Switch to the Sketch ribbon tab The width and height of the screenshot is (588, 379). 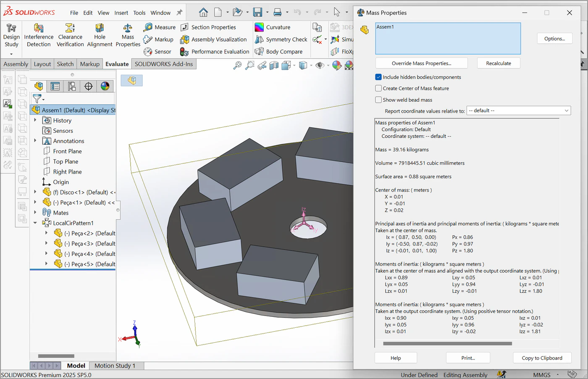click(65, 64)
